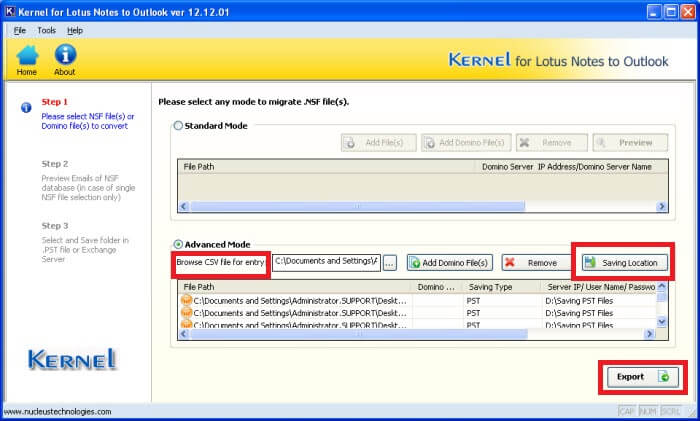Open the Tools menu

point(46,30)
